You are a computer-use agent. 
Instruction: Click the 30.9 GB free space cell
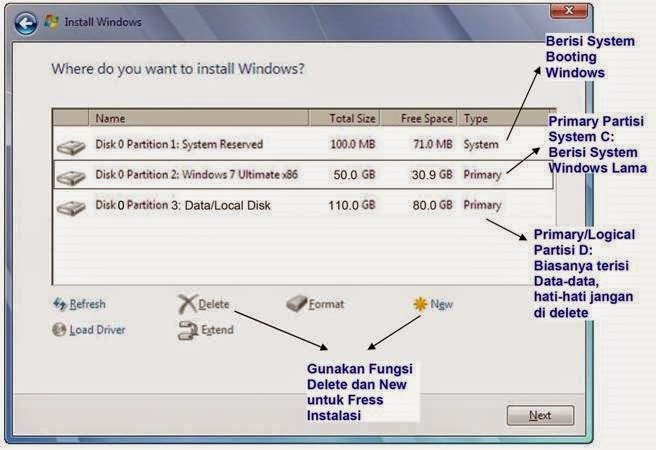coord(432,175)
